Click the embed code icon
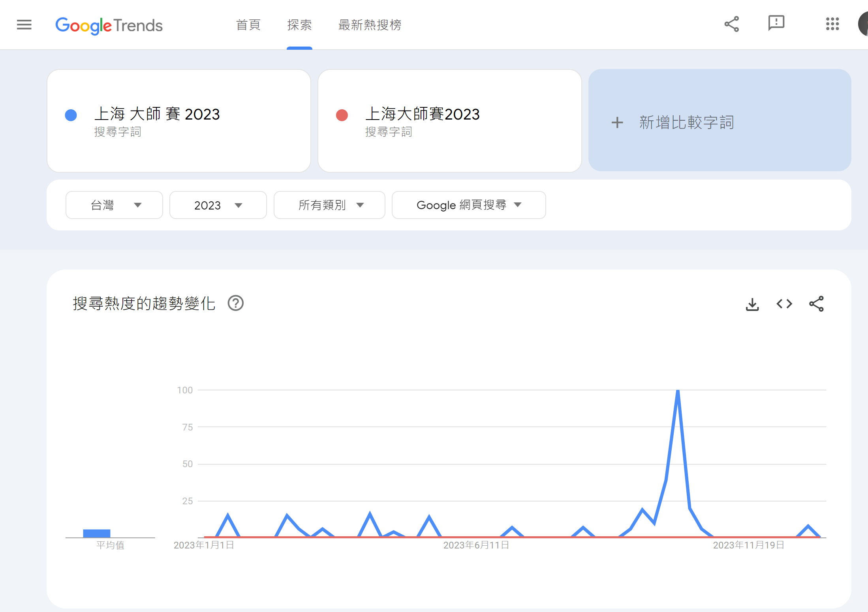Image resolution: width=868 pixels, height=612 pixels. (x=784, y=304)
